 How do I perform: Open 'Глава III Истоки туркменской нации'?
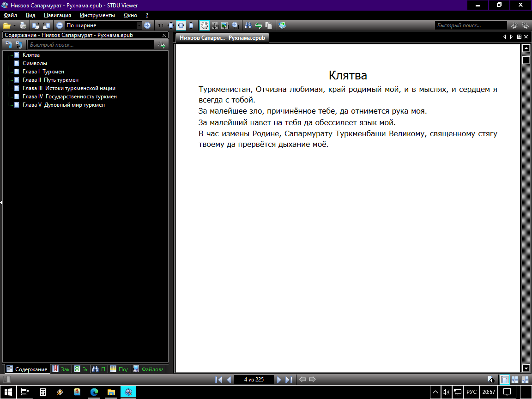(x=69, y=88)
